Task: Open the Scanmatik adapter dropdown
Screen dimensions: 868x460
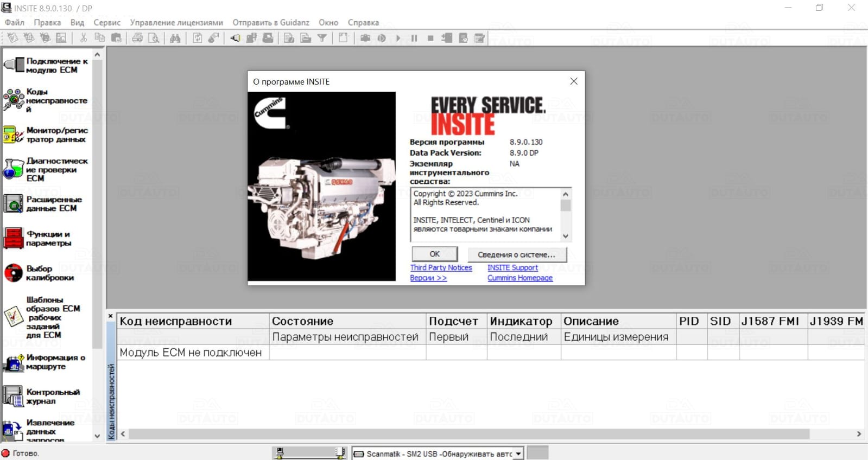Action: tap(518, 453)
